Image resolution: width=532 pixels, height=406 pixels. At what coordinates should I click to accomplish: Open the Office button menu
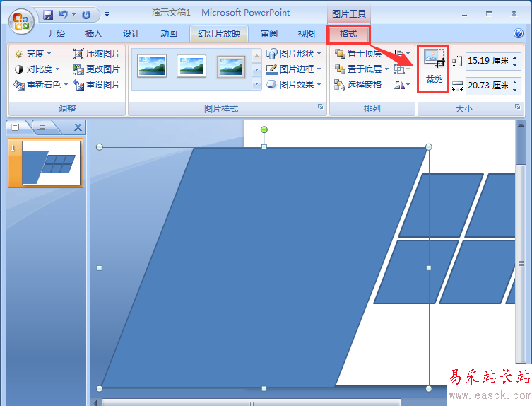21,21
